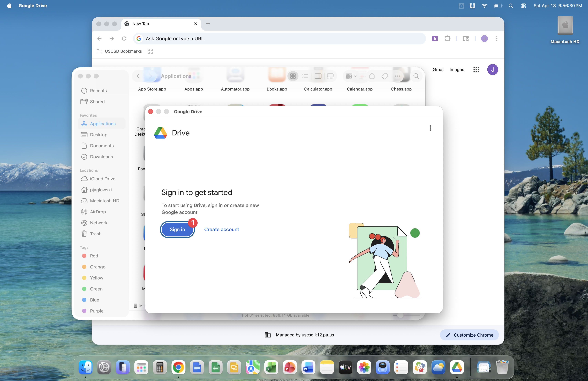Click the Create account link

(x=221, y=229)
